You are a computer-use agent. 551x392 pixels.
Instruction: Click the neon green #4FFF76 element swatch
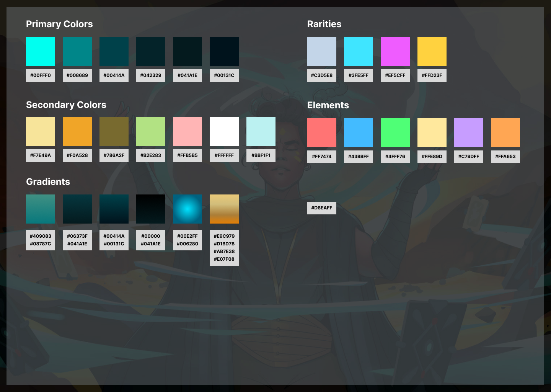pyautogui.click(x=395, y=132)
